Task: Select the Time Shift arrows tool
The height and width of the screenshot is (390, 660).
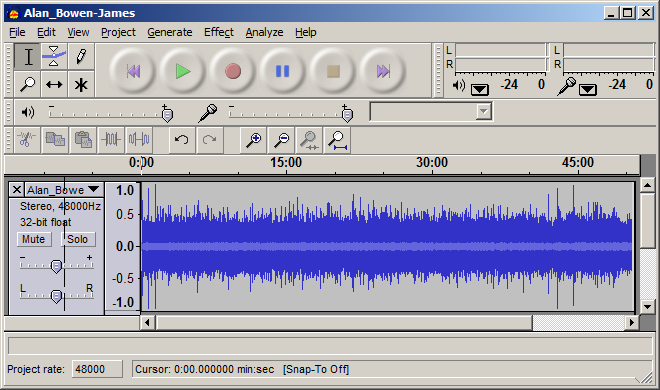Action: pos(54,84)
